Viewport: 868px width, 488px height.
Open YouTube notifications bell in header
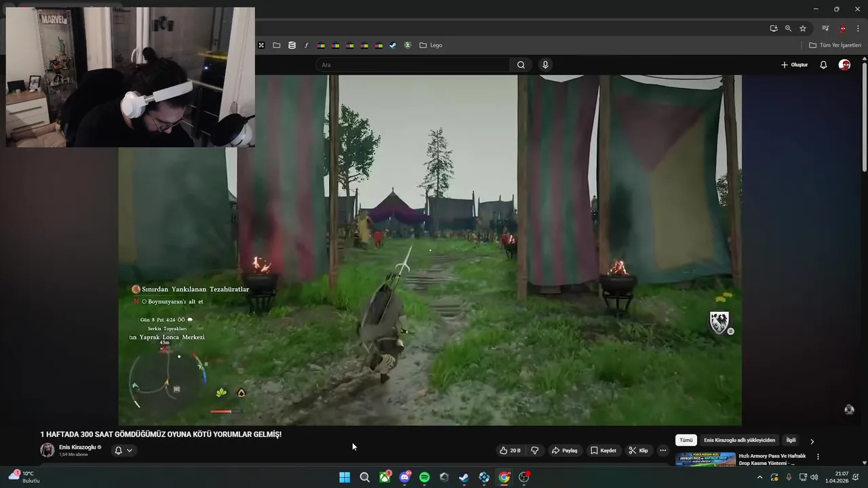coord(823,65)
